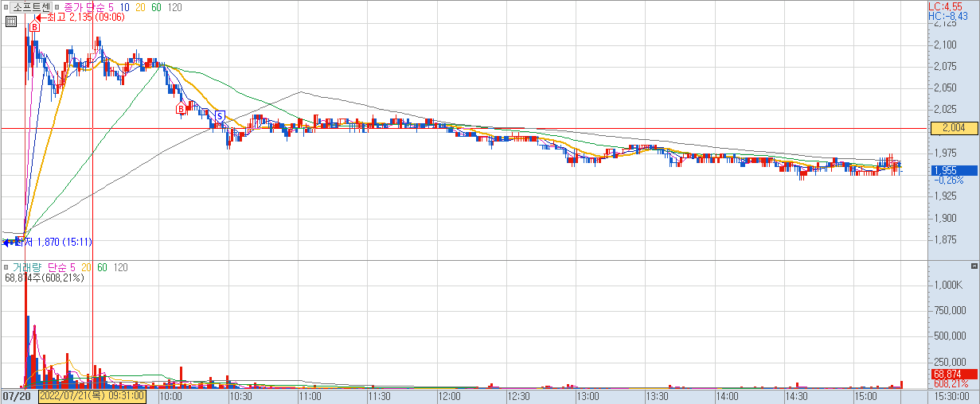Click the 2,004 horizontal line price tag

tap(953, 127)
